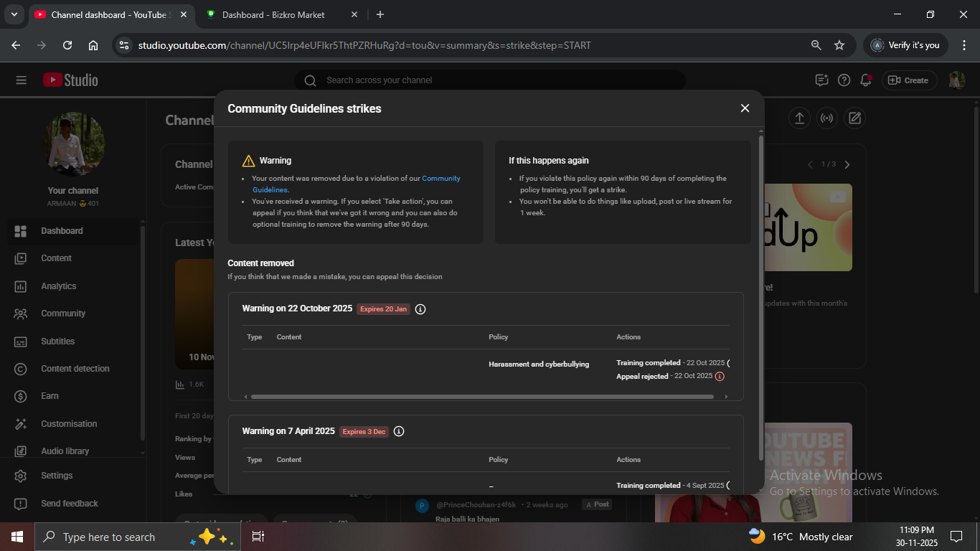Show next card with right chevron

847,165
